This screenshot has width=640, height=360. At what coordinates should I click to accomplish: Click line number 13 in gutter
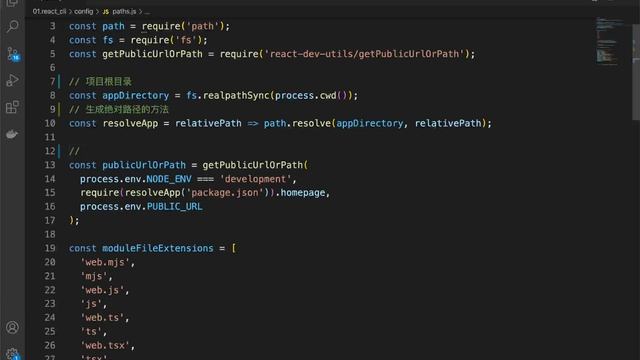[x=50, y=165]
